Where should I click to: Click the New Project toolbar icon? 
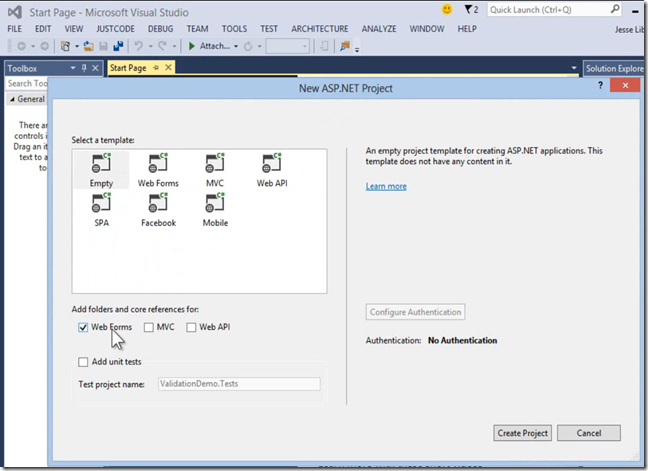65,46
